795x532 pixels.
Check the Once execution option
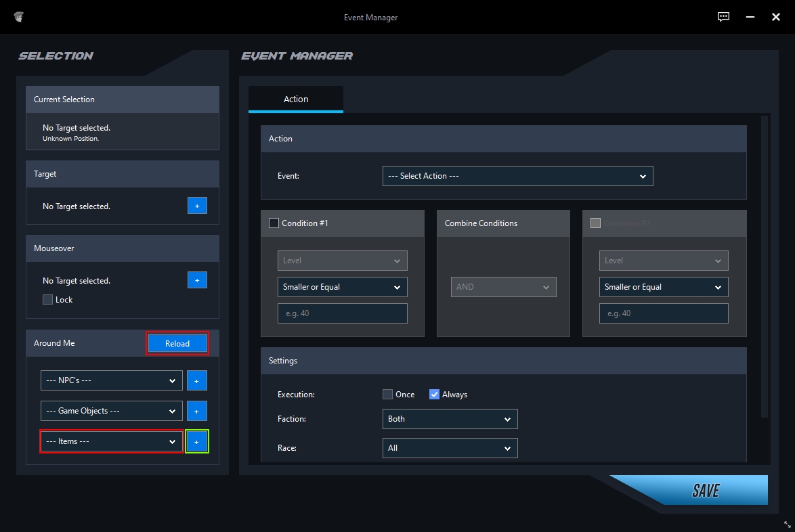pyautogui.click(x=387, y=395)
